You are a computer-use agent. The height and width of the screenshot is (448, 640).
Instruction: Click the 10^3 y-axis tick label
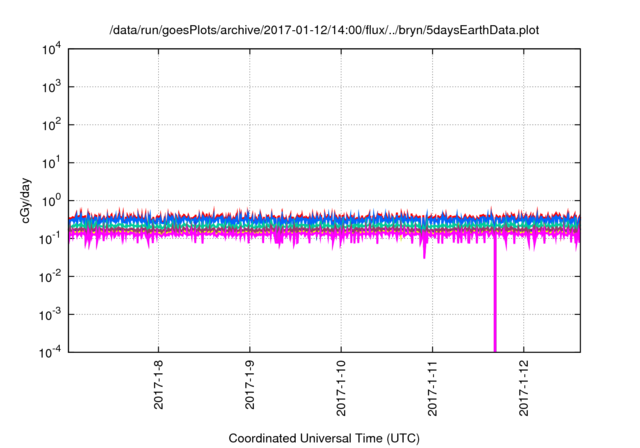(x=51, y=87)
